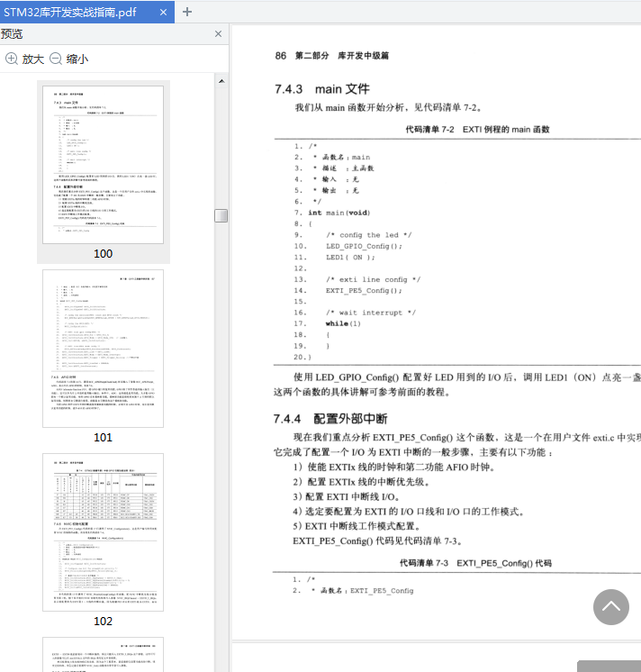The image size is (641, 672).
Task: Click the 缩小 zoom out icon
Action: (x=56, y=59)
